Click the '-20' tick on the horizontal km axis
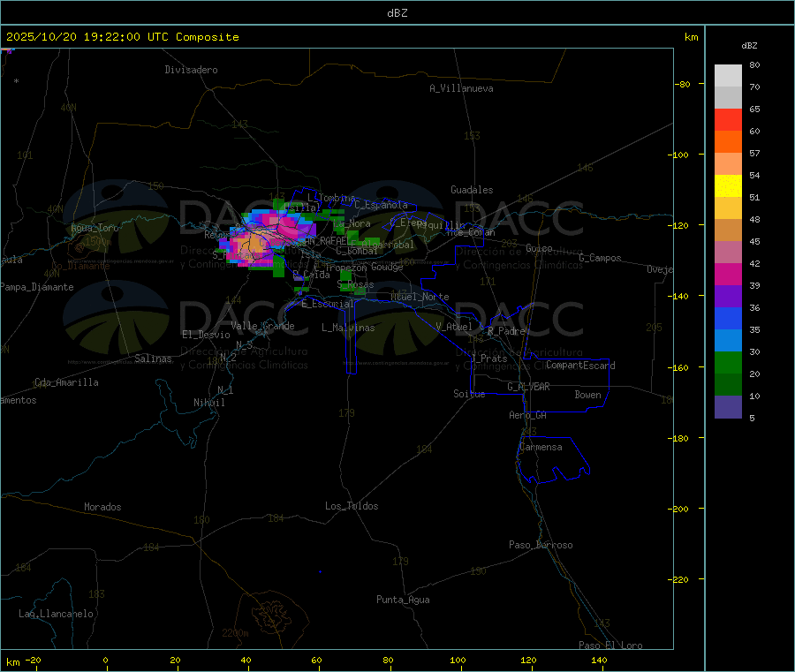Viewport: 795px width, 672px height. tap(33, 660)
